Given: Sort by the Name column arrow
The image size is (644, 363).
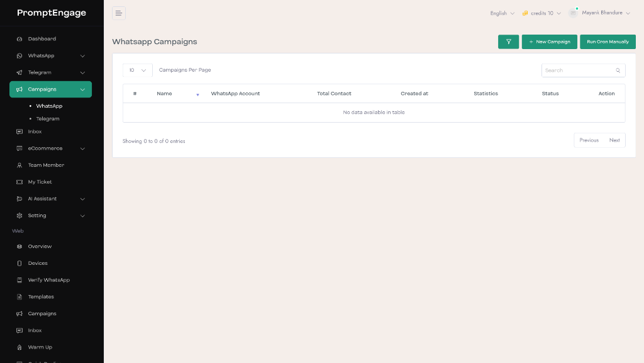Looking at the screenshot, I should tap(197, 94).
